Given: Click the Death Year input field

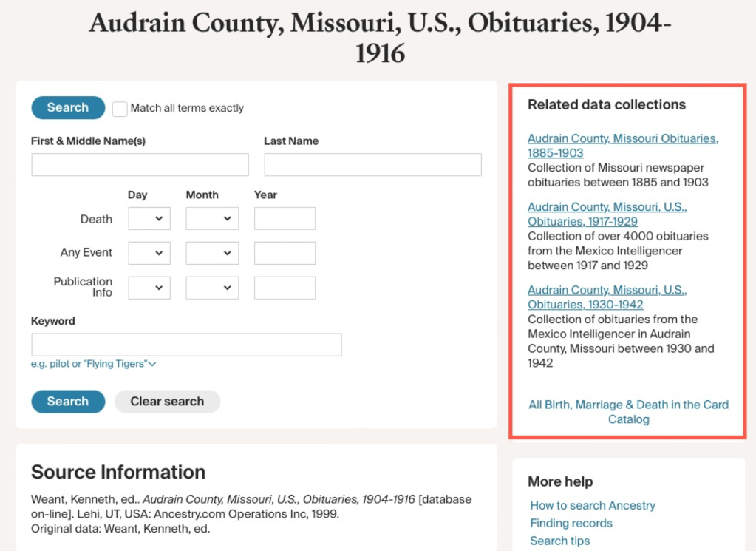Looking at the screenshot, I should point(285,219).
